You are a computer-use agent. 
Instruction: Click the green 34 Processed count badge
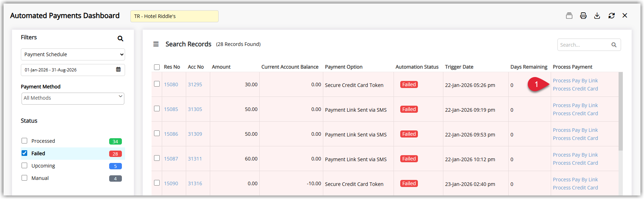pos(116,141)
